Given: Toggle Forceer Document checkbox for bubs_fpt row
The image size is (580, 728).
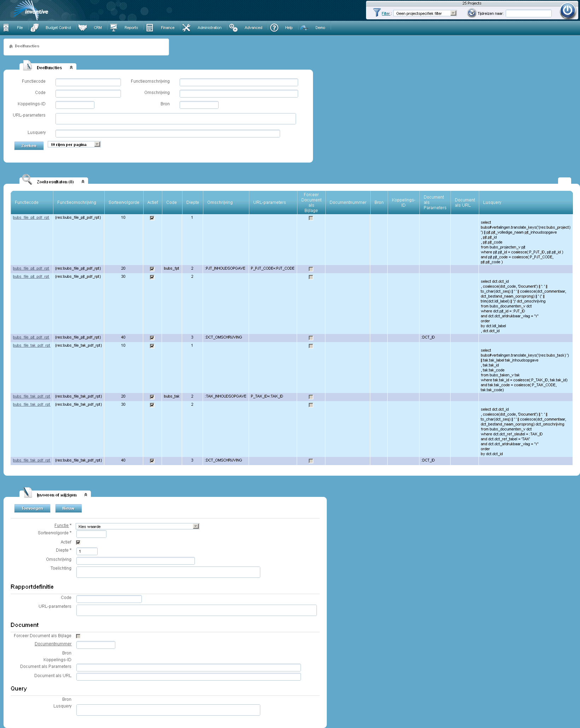Looking at the screenshot, I should [311, 269].
